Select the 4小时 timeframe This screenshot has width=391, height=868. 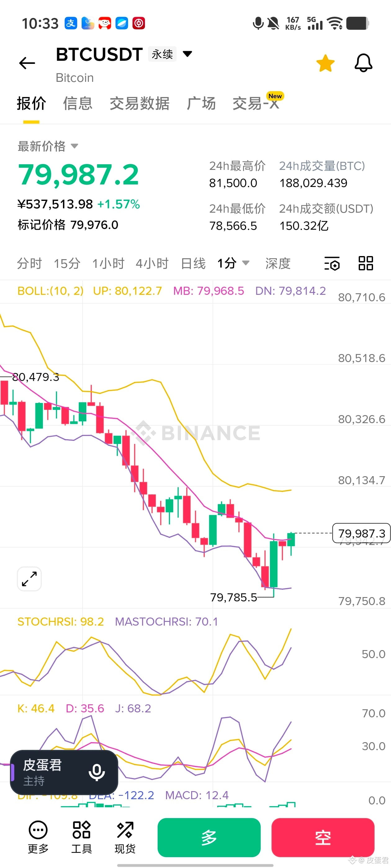(152, 263)
